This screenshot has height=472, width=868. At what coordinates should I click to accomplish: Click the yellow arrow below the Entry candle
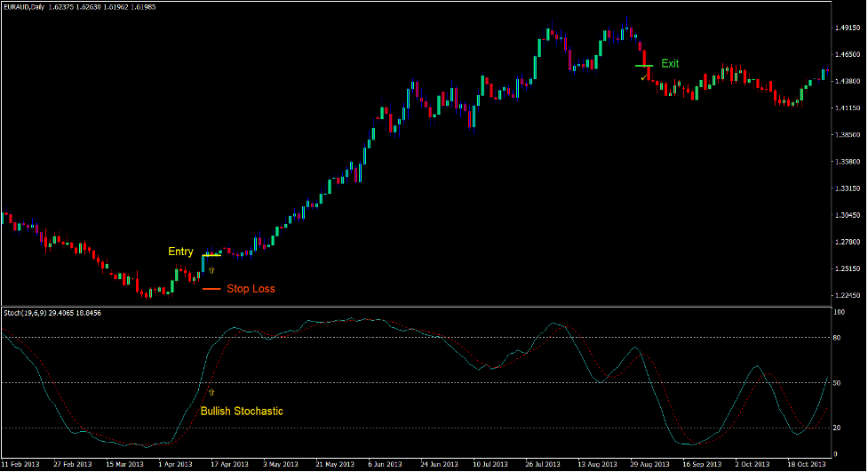pyautogui.click(x=211, y=268)
